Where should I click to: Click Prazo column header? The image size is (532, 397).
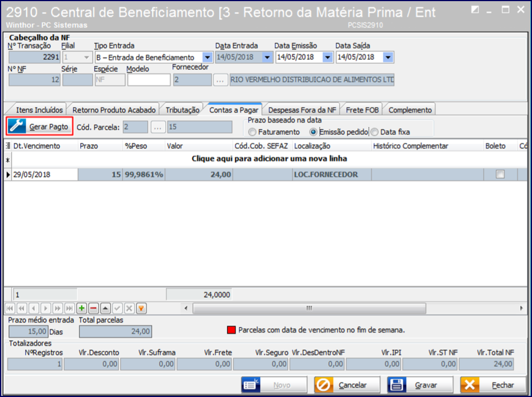(x=101, y=146)
